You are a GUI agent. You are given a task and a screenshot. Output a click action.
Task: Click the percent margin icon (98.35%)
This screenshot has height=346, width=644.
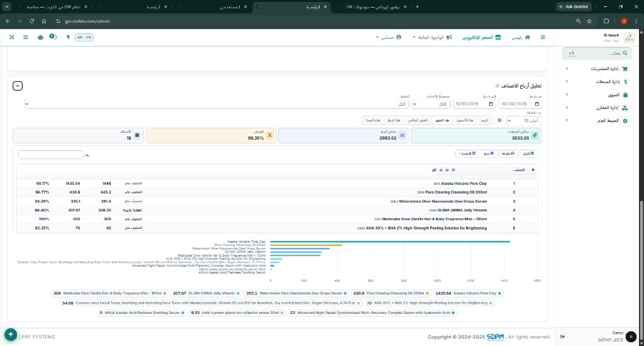270,135
